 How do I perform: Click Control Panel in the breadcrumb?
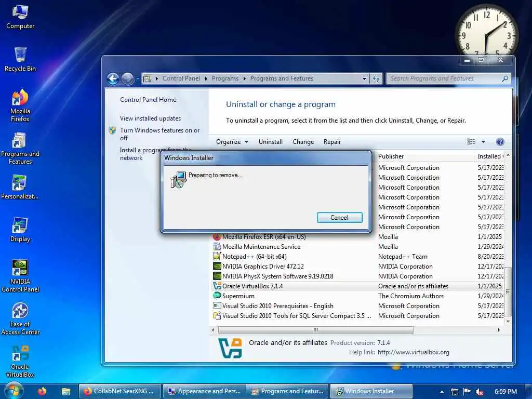tap(181, 78)
